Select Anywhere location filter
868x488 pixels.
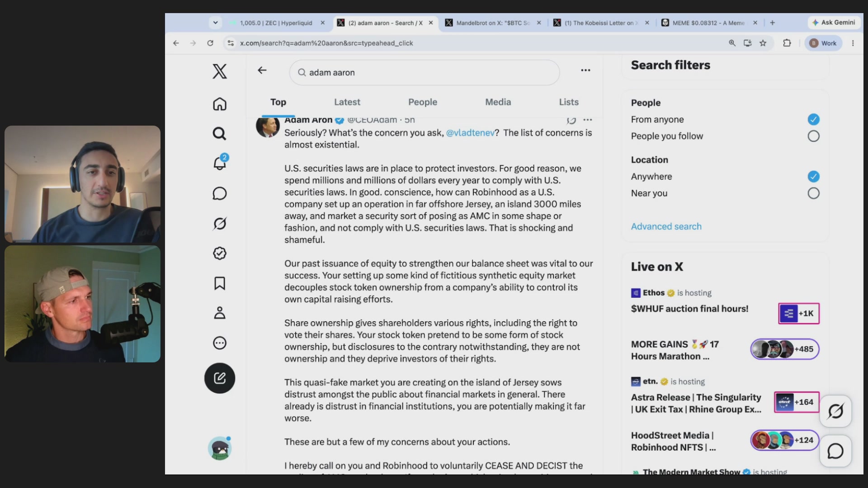click(x=813, y=176)
